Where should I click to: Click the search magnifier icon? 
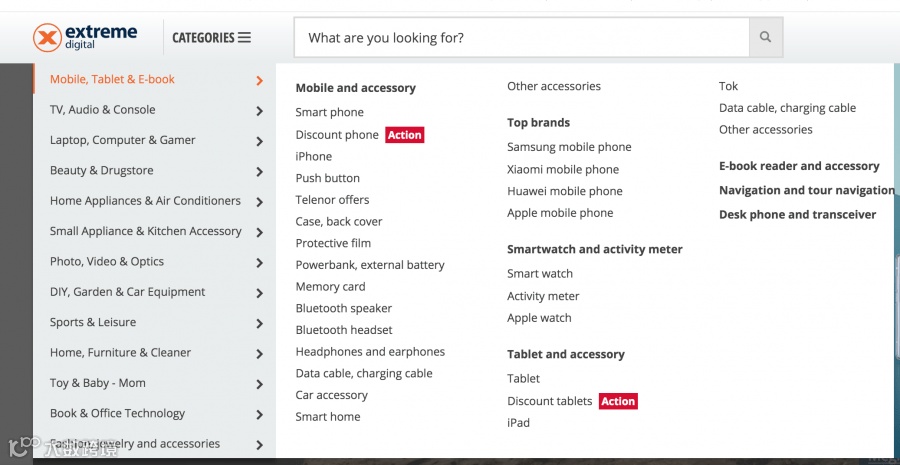click(765, 38)
